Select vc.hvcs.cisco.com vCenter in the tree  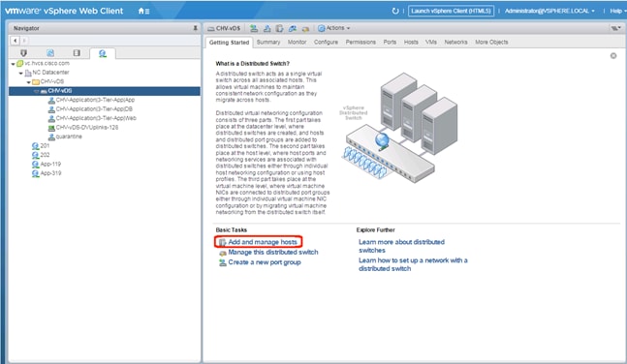pos(47,63)
